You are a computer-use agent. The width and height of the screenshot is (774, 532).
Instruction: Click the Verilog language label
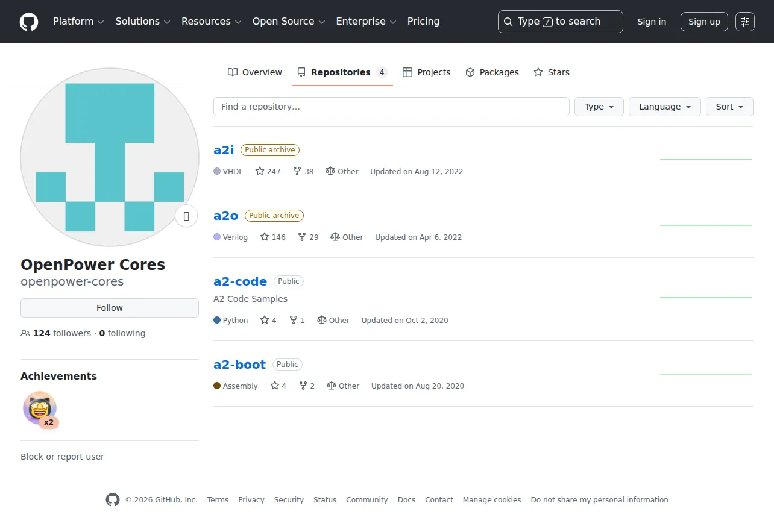(235, 237)
